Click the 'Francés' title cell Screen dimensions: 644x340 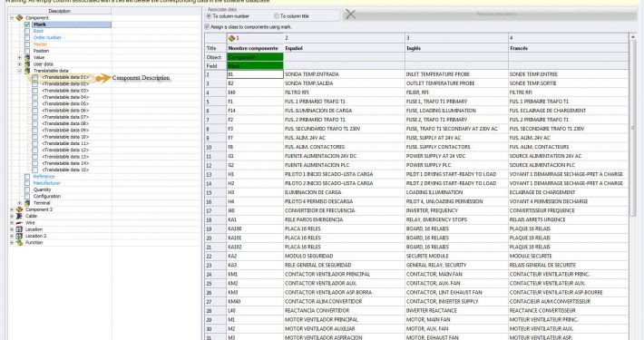569,48
